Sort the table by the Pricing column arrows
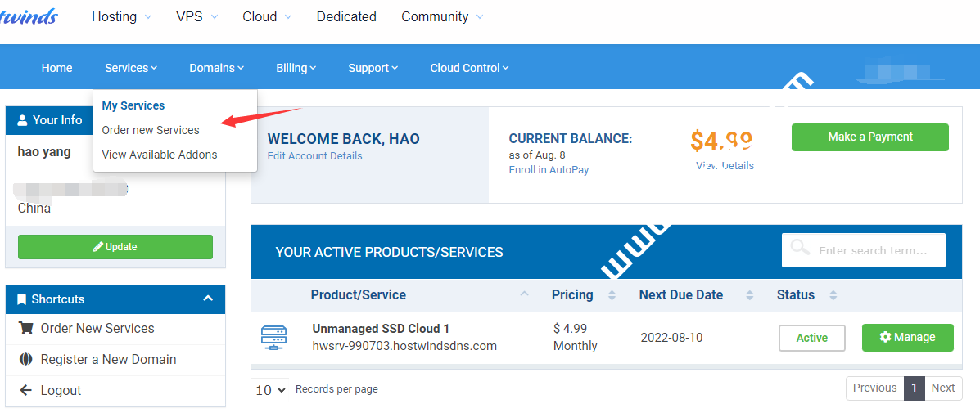Image resolution: width=980 pixels, height=413 pixels. click(x=612, y=295)
